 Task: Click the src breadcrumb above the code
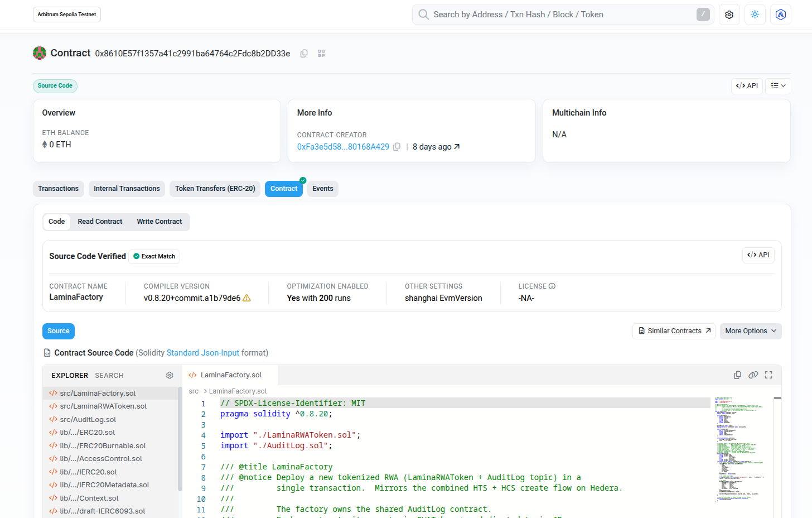click(x=194, y=391)
